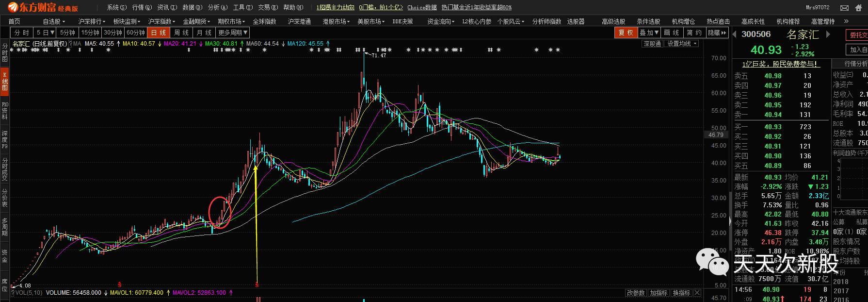Image resolution: width=868 pixels, height=302 pixels.
Task: Open the 叠加 overlay dropdown
Action: coord(649,33)
